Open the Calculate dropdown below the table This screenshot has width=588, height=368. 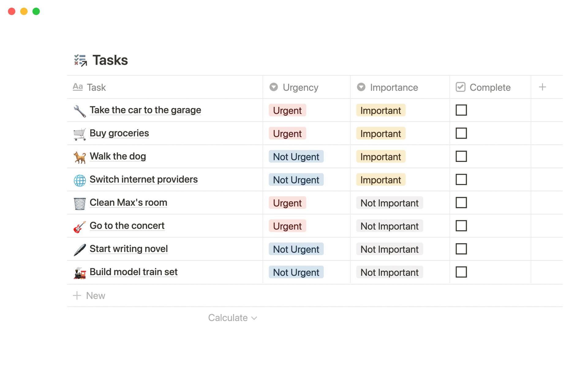(x=232, y=318)
